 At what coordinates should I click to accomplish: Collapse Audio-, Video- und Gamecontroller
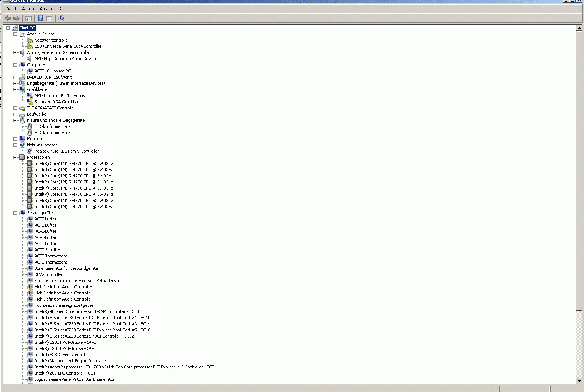tap(15, 52)
